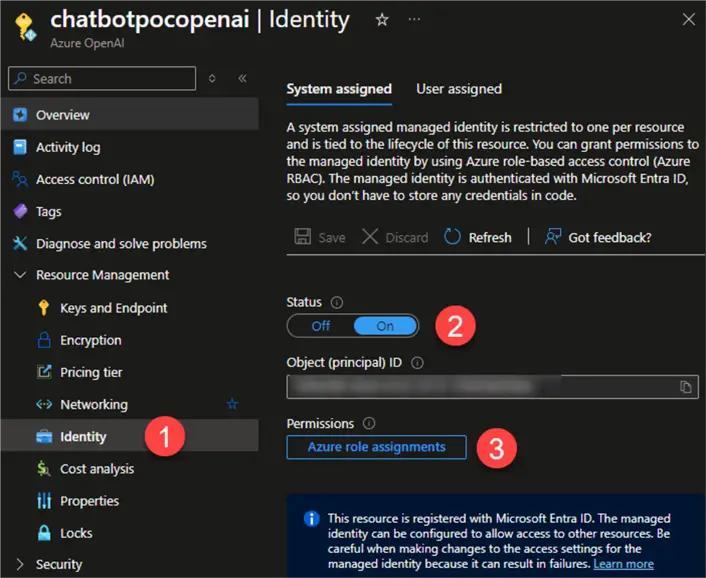The image size is (706, 578).
Task: Expand the Security section
Action: tap(20, 564)
